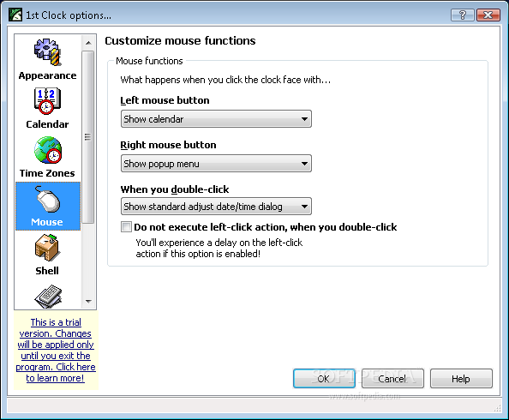Open the Left mouse button dropdown
Viewport: 509px width, 420px height.
point(216,119)
